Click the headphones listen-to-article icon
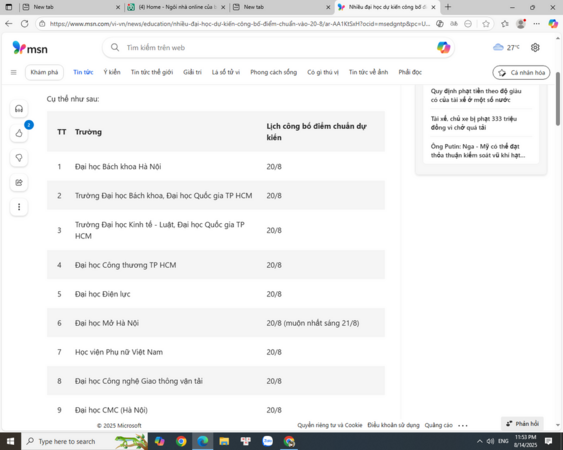 pyautogui.click(x=19, y=108)
